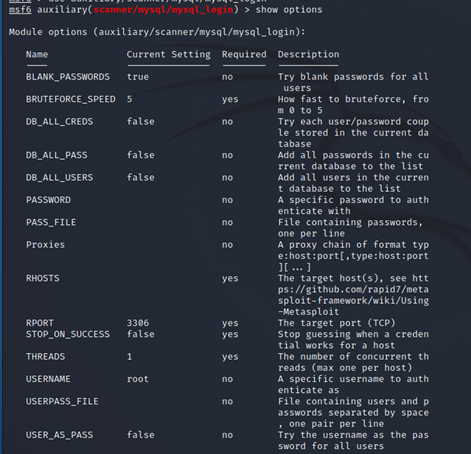The width and height of the screenshot is (471, 454).
Task: Select the DB_ALL_USERS option name
Action: (59, 178)
